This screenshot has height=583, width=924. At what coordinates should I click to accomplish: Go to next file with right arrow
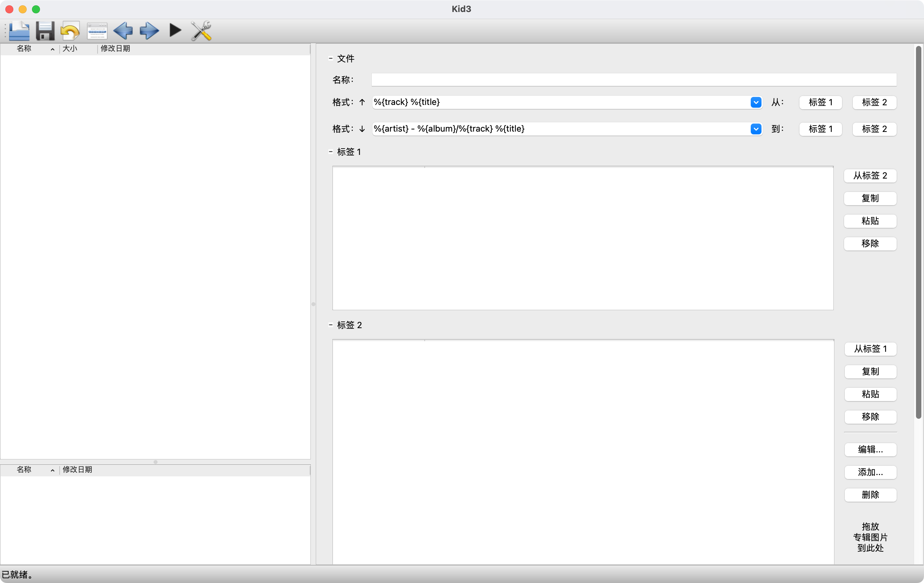point(149,31)
